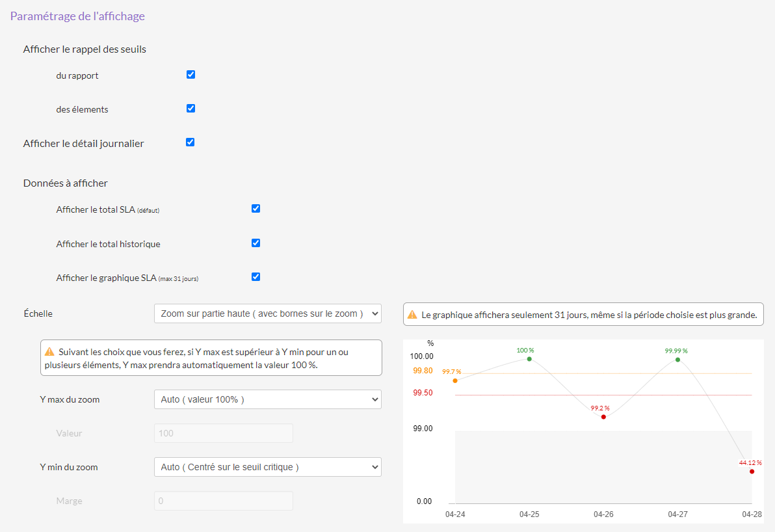This screenshot has width=775, height=532.
Task: Open the 'Y min du zoom' dropdown
Action: (267, 467)
